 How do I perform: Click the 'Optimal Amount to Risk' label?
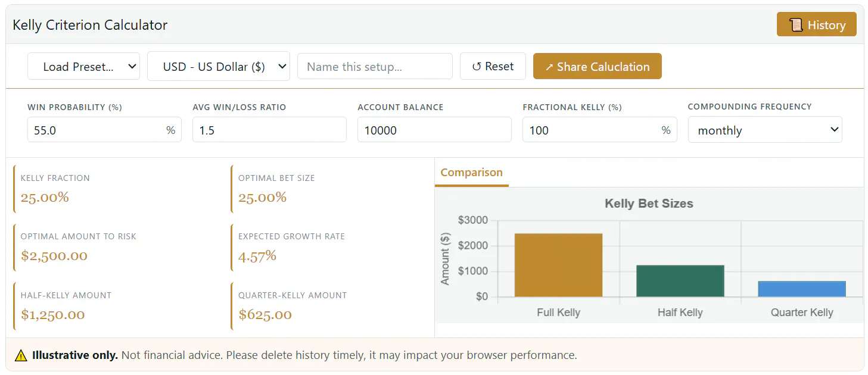point(78,236)
